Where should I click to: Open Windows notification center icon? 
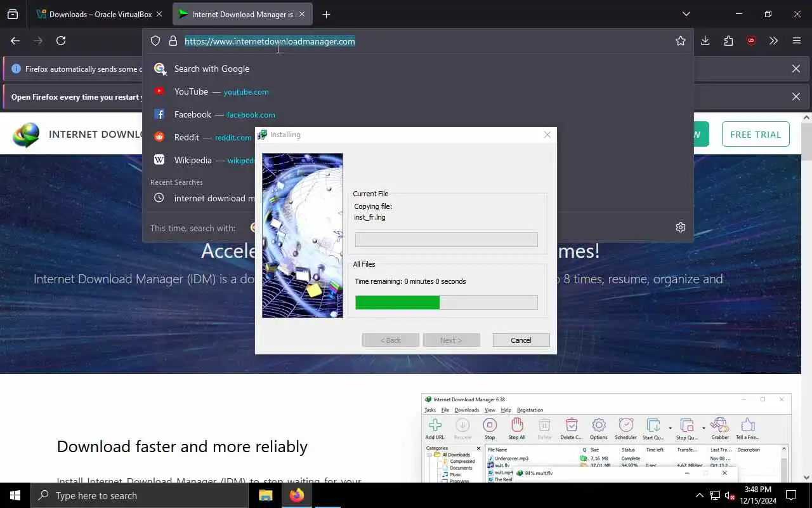point(791,495)
